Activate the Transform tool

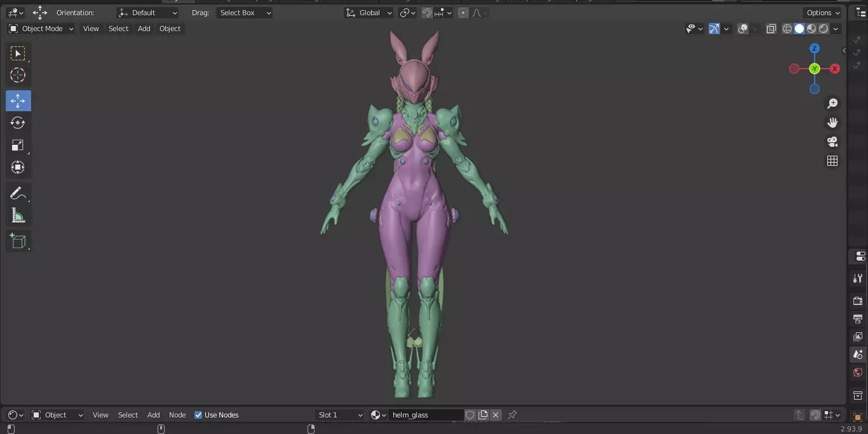tap(18, 167)
